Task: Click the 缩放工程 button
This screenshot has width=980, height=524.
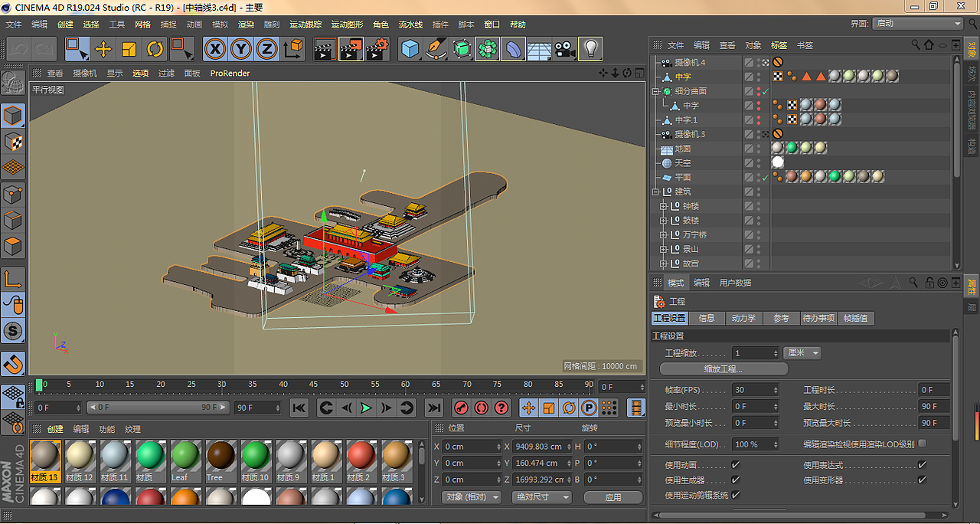Action: pyautogui.click(x=724, y=368)
